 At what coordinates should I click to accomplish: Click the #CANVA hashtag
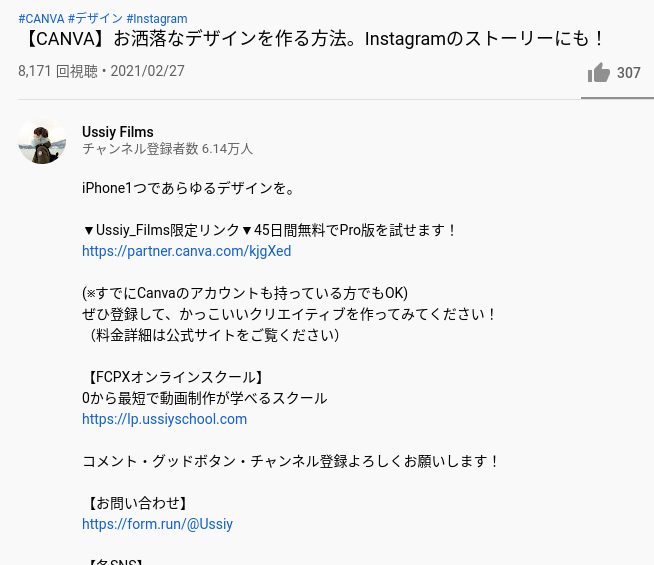(41, 19)
